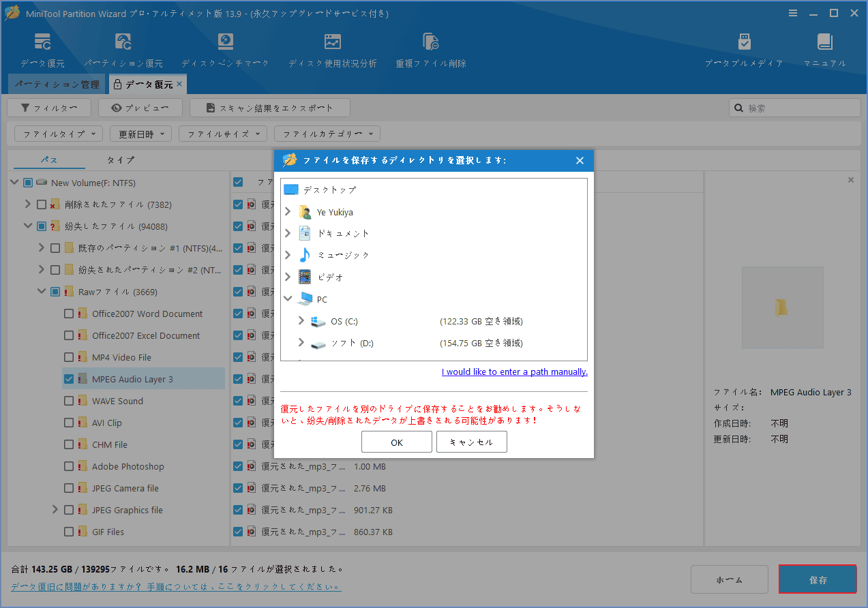Check the 削除されたファイル checkbox
Image resolution: width=868 pixels, height=608 pixels.
pos(42,204)
